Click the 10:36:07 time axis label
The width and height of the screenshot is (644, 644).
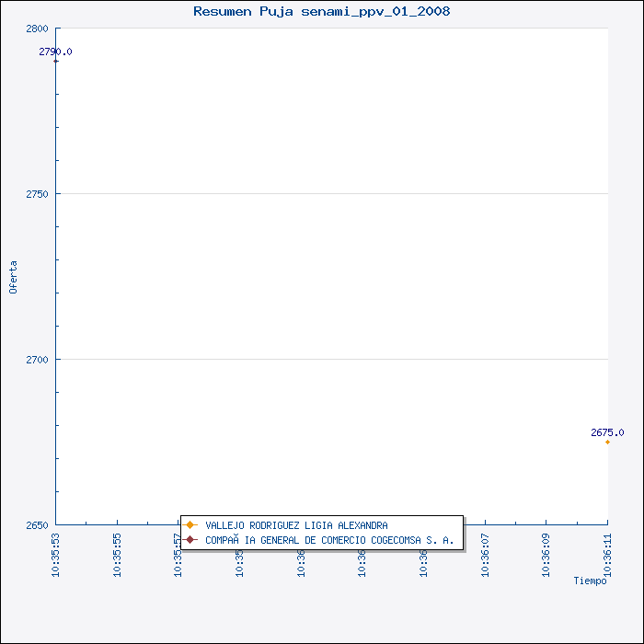[486, 554]
